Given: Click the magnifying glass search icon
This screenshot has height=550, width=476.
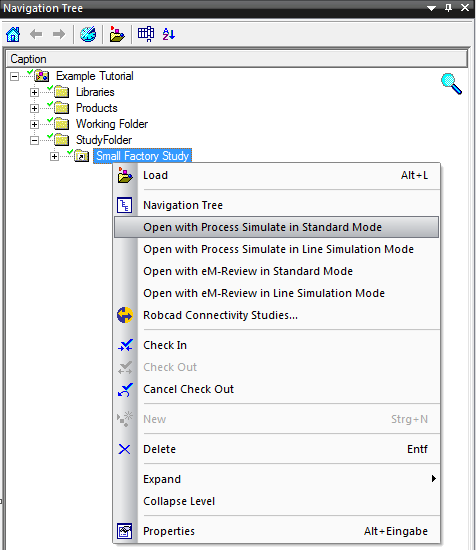Looking at the screenshot, I should tap(451, 84).
